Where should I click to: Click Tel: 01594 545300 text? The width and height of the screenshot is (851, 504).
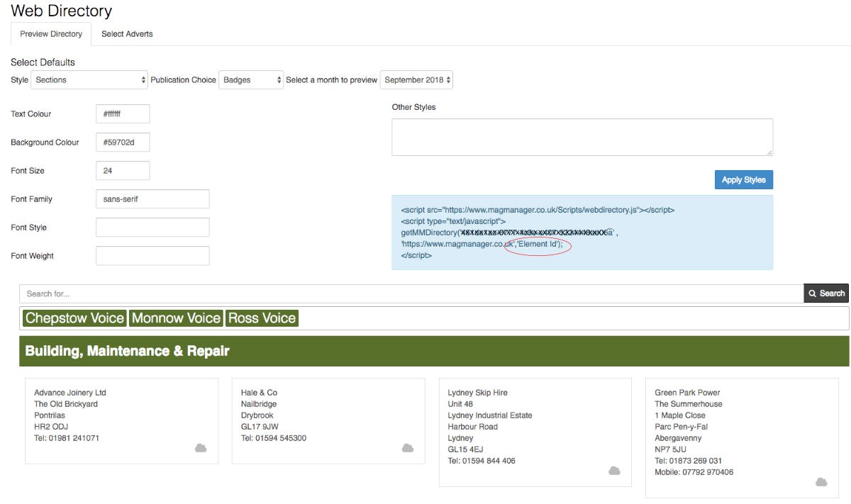click(x=274, y=438)
